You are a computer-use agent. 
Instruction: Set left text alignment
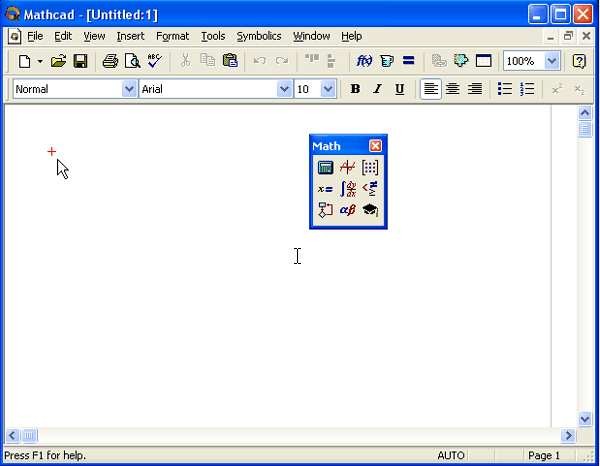click(x=431, y=89)
